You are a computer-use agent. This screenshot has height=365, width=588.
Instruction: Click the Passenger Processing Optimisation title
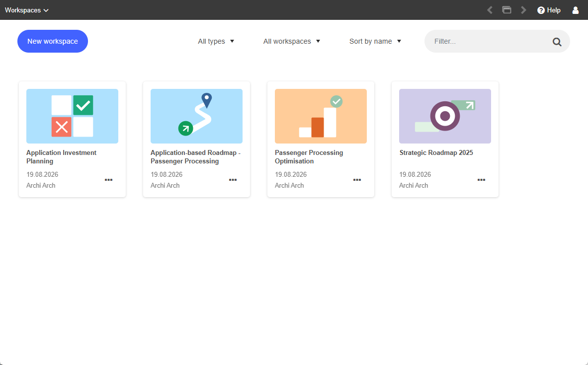tap(309, 157)
